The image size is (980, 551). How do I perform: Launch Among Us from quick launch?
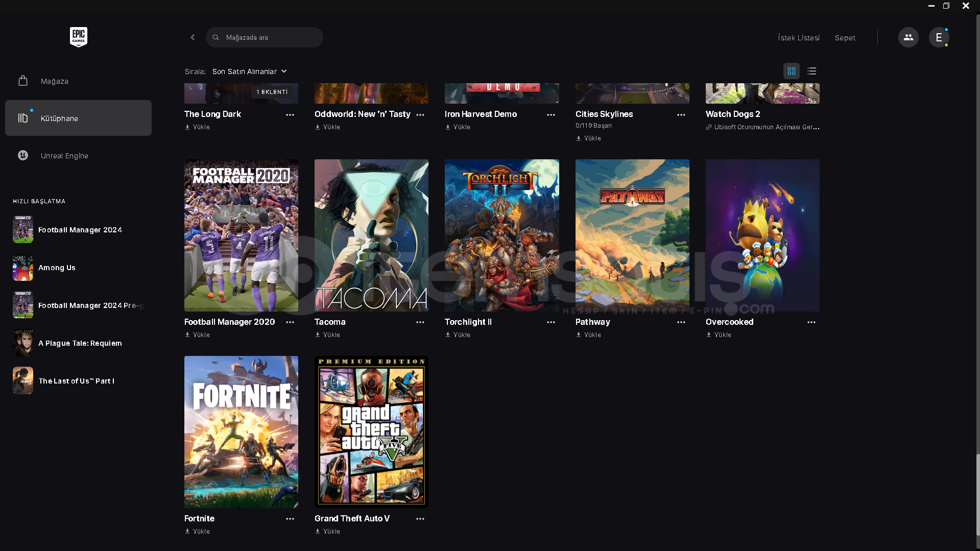(78, 268)
